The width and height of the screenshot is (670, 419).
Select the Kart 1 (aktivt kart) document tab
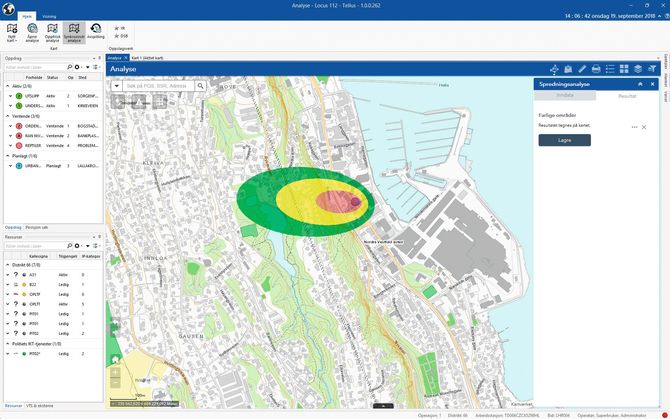[147, 58]
